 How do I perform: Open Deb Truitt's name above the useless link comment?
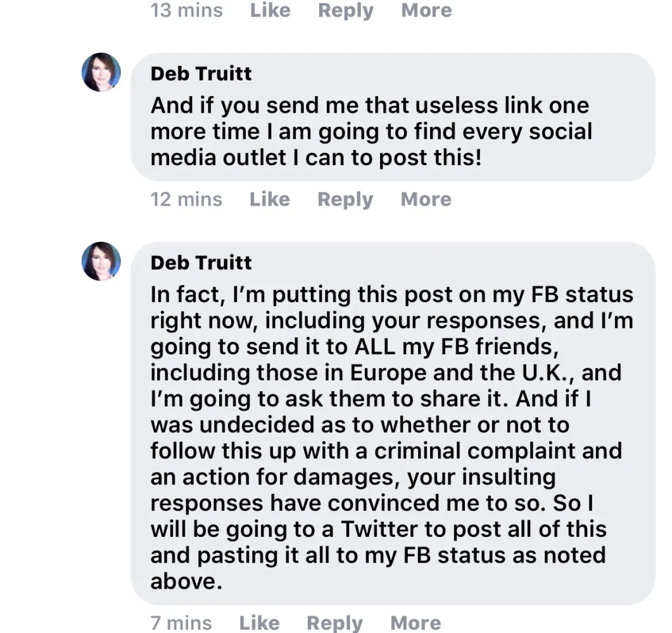(x=201, y=74)
